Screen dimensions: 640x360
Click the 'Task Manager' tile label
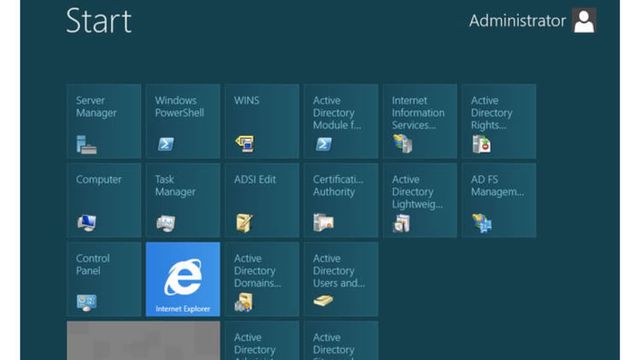pyautogui.click(x=175, y=186)
